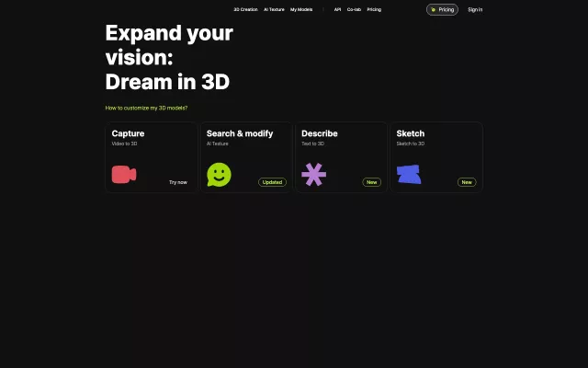Click the purple asterisk Describe icon
This screenshot has height=368, width=588.
coord(314,175)
